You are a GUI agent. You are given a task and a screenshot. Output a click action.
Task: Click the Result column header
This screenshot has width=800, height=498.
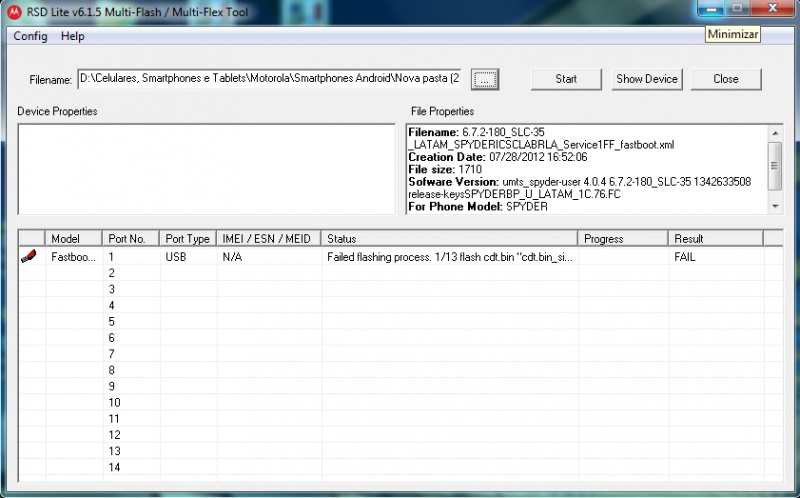pos(716,238)
